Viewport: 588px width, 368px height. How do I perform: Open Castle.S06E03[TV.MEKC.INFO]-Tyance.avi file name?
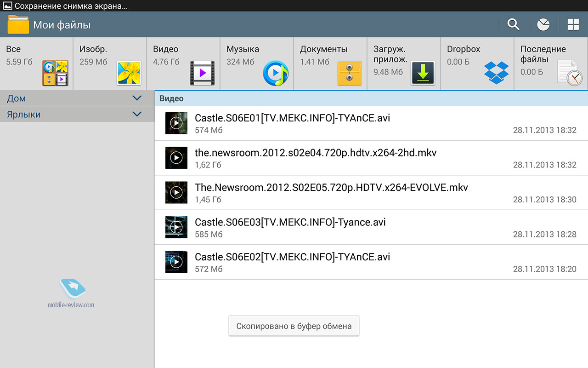pos(290,222)
